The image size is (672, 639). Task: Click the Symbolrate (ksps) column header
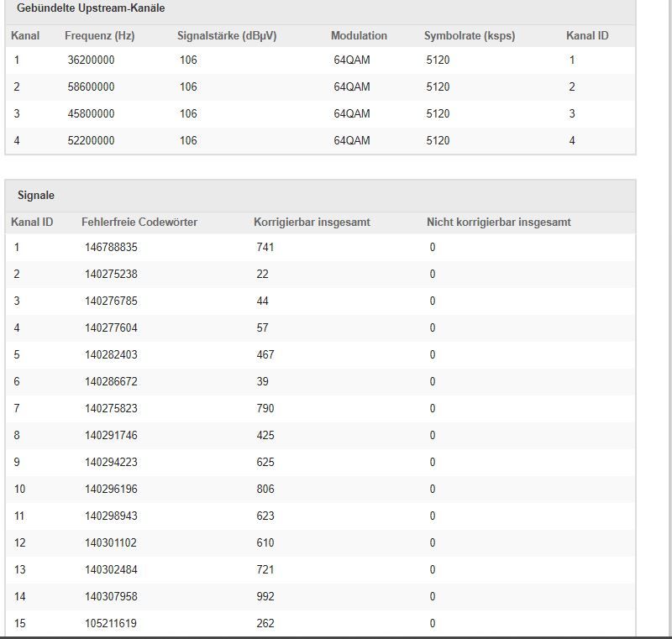pyautogui.click(x=469, y=36)
